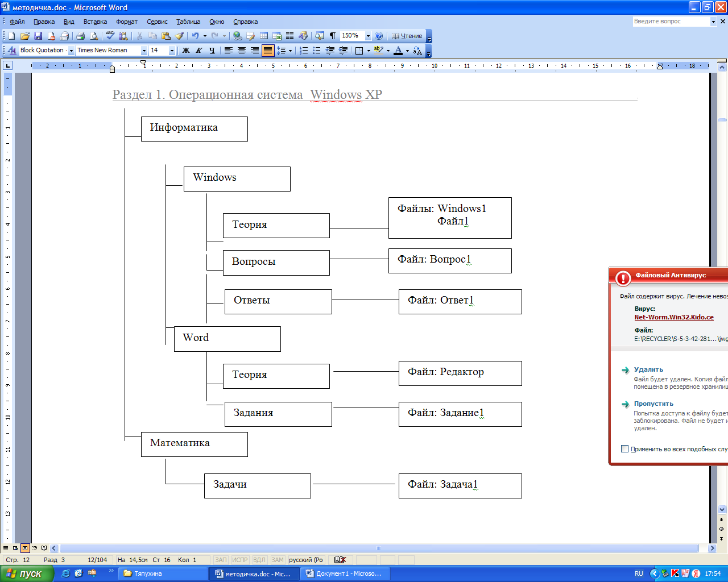Image resolution: width=728 pixels, height=582 pixels.
Task: Expand the undo history dropdown arrow
Action: 205,36
